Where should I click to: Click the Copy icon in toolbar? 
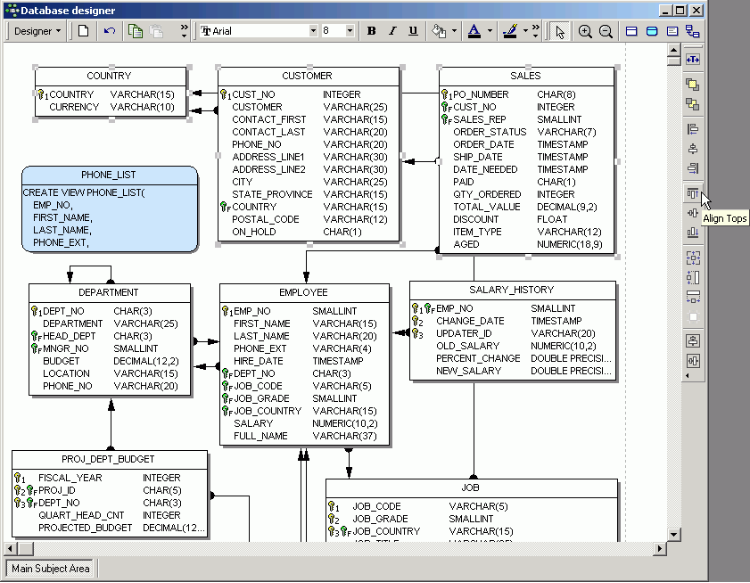pos(136,31)
